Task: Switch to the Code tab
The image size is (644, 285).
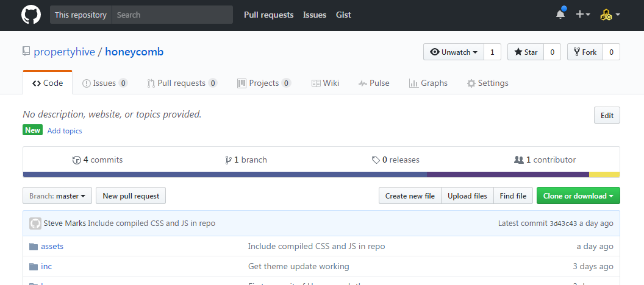Action: [48, 83]
